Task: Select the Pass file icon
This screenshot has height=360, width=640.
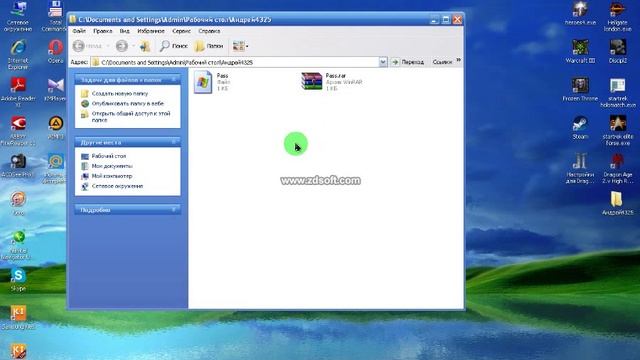Action: 203,82
